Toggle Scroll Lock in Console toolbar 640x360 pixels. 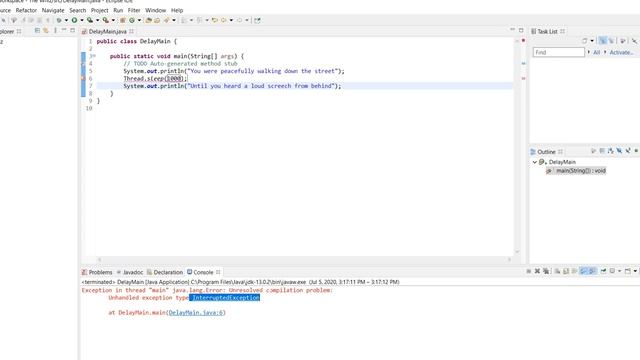(x=566, y=271)
